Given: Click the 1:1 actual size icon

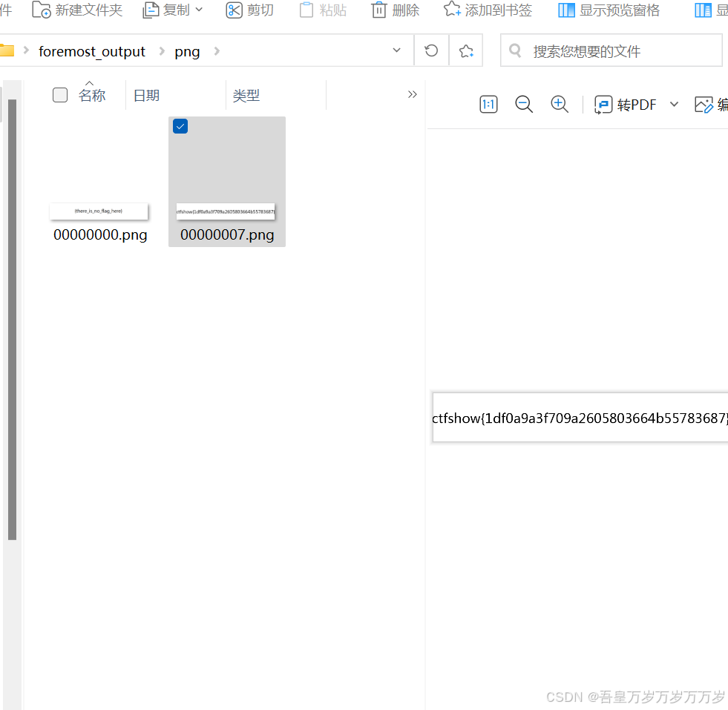Looking at the screenshot, I should [488, 105].
